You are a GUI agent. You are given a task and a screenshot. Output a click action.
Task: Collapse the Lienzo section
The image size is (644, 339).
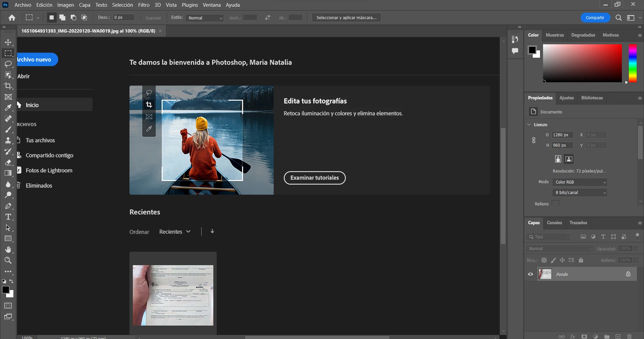tap(529, 125)
